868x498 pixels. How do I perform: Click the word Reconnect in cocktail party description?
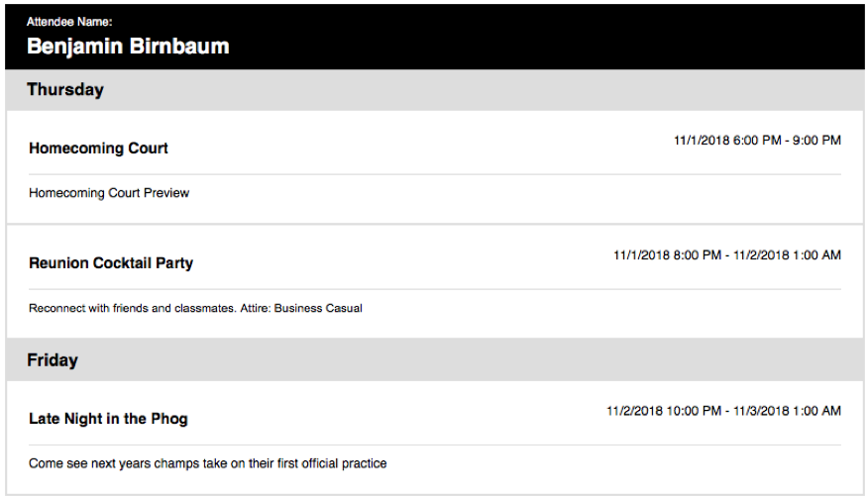(x=57, y=308)
